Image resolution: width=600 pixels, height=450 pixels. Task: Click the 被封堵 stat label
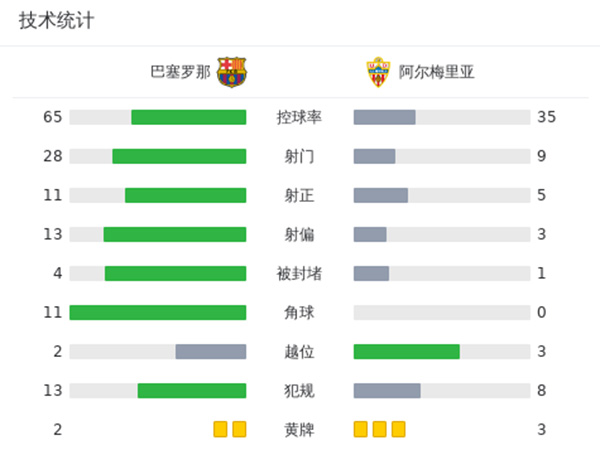[x=299, y=273]
